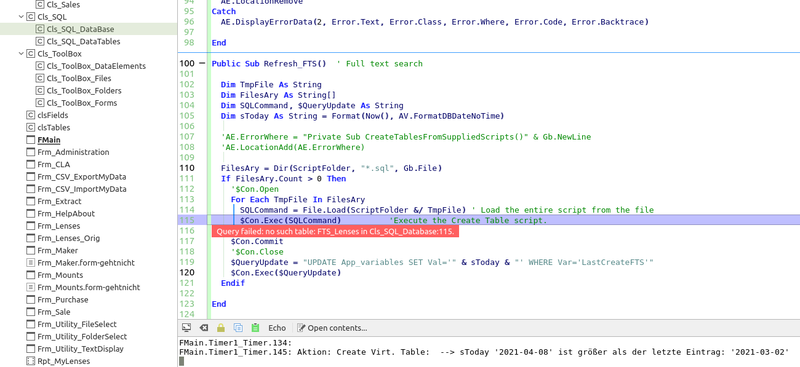
Task: Click the form icon beside Frm_HelpAbout
Action: pyautogui.click(x=30, y=213)
